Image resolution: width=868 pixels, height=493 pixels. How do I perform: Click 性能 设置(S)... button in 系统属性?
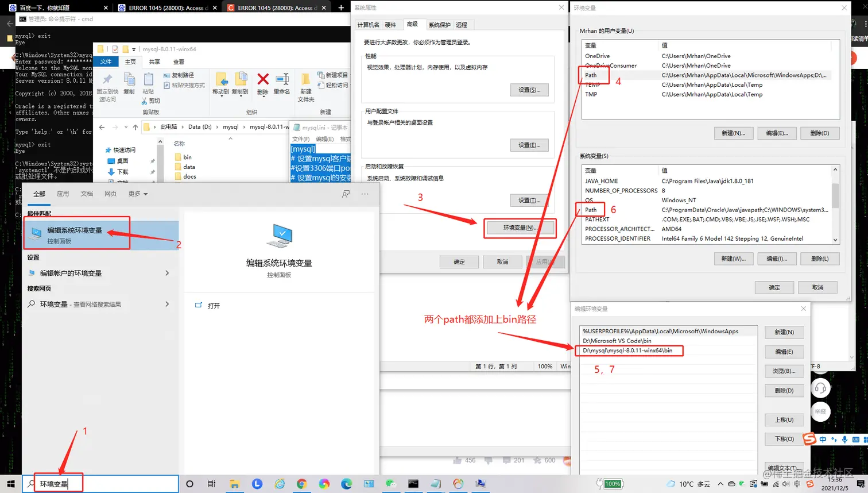529,90
